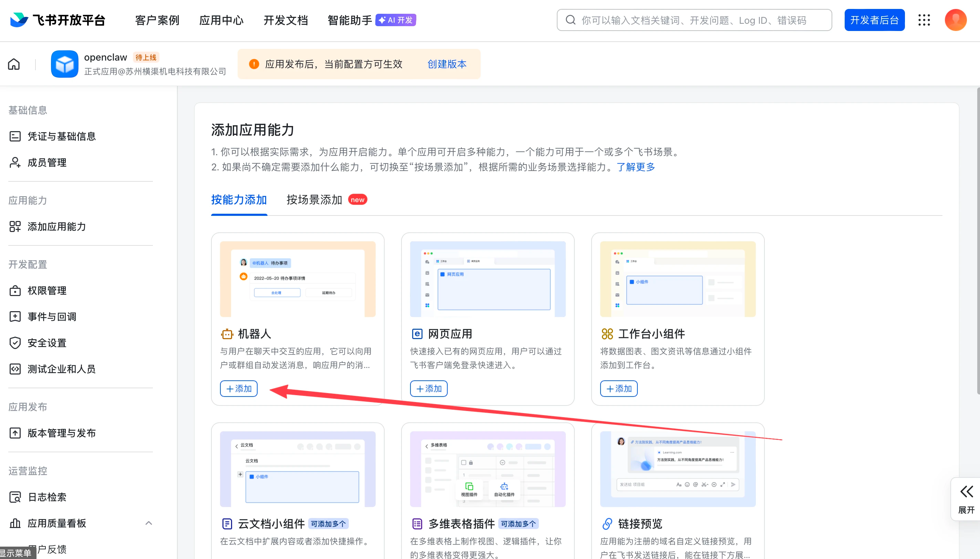This screenshot has height=559, width=980.
Task: Select the 按能力添加 tab
Action: click(x=239, y=200)
